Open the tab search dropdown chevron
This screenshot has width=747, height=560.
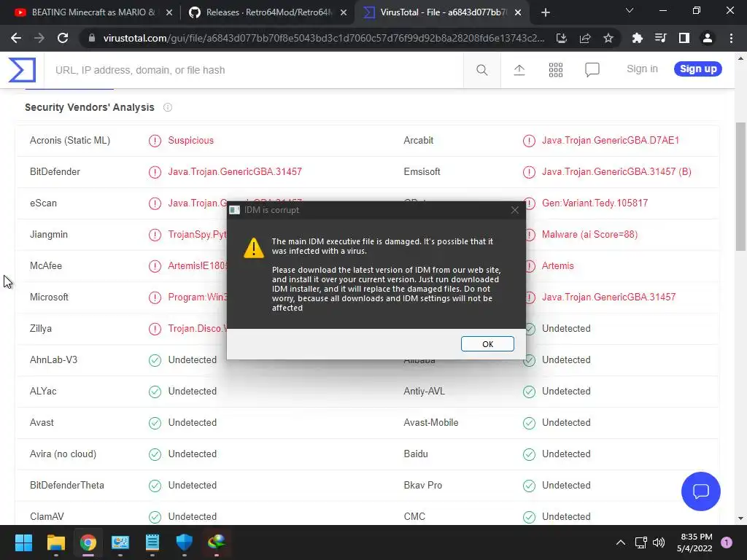[x=630, y=10]
